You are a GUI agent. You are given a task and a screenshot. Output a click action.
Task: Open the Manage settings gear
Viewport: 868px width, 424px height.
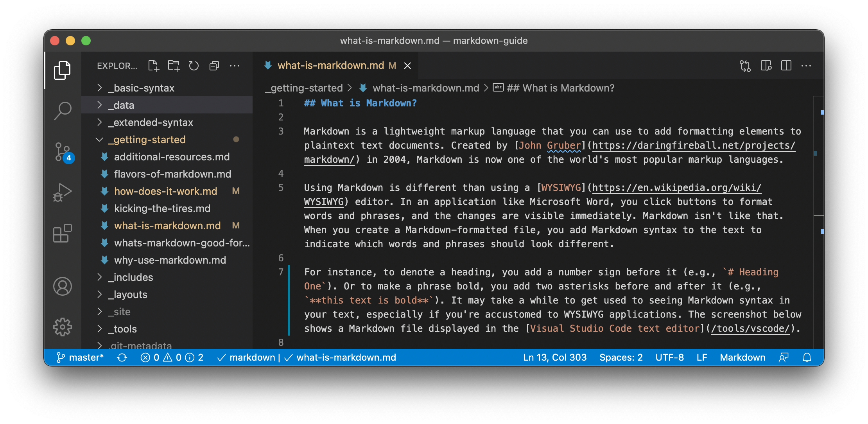(x=63, y=328)
